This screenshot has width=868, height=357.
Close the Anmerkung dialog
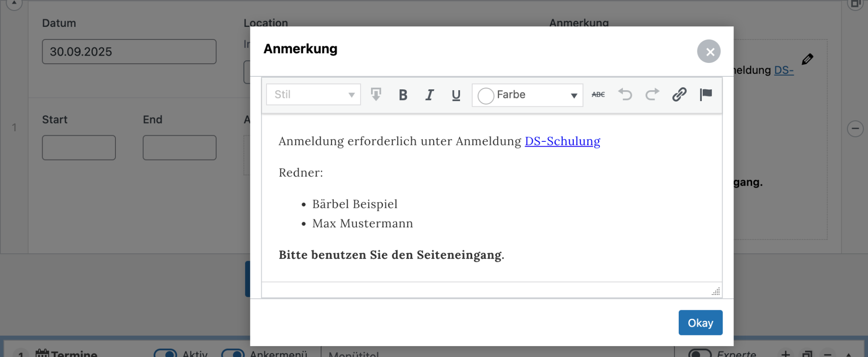(x=709, y=52)
